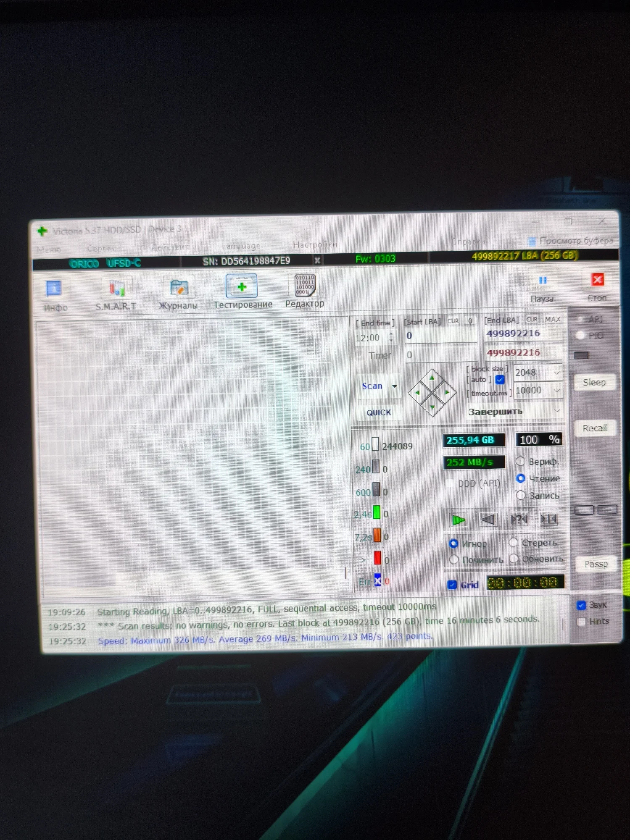
Task: Enable the Hints checkbox
Action: click(581, 622)
